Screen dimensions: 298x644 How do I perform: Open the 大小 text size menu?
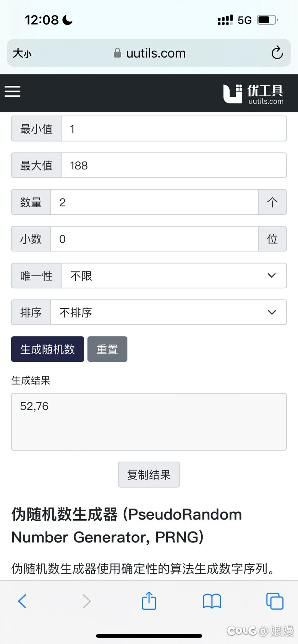22,53
